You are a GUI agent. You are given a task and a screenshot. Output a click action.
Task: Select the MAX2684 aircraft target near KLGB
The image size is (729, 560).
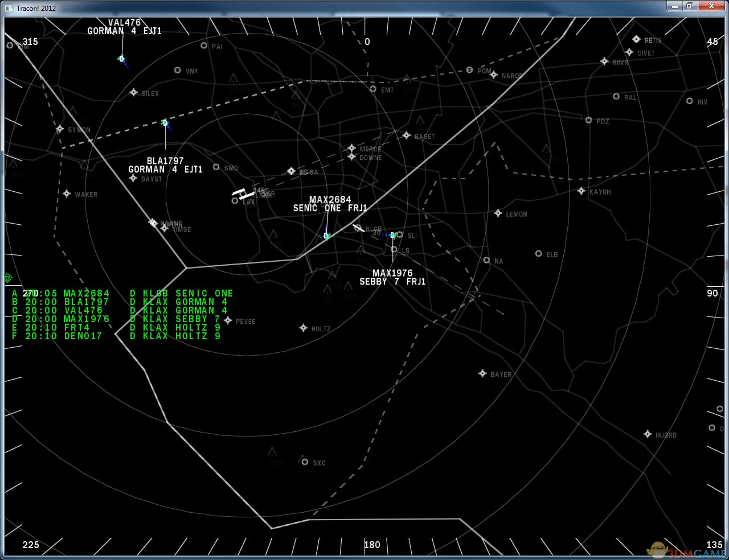[x=326, y=236]
